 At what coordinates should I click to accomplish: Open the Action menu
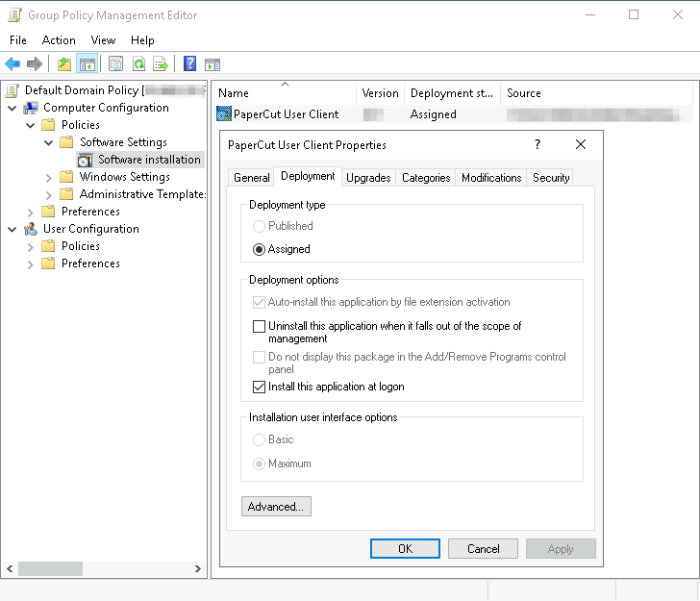[x=59, y=40]
